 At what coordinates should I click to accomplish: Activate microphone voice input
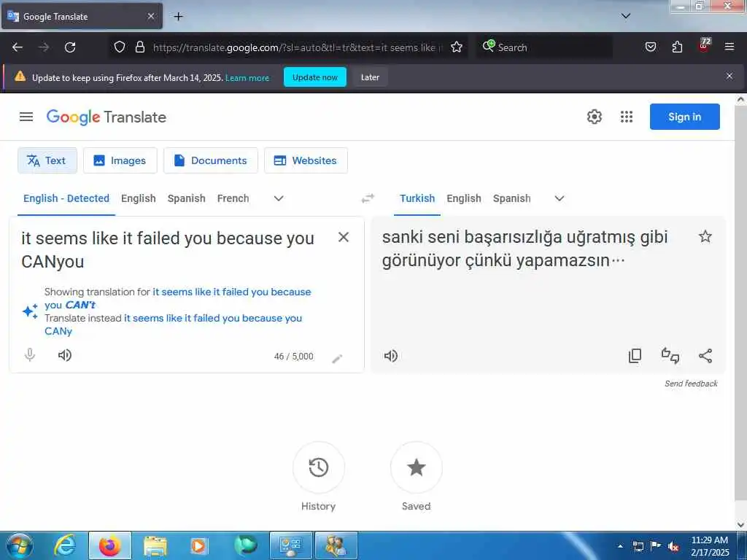(29, 355)
